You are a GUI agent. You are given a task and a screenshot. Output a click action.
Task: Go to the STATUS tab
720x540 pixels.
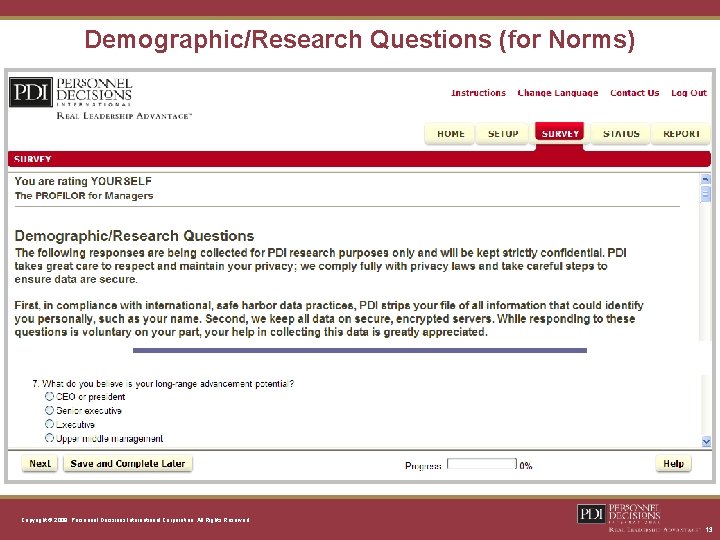[621, 134]
